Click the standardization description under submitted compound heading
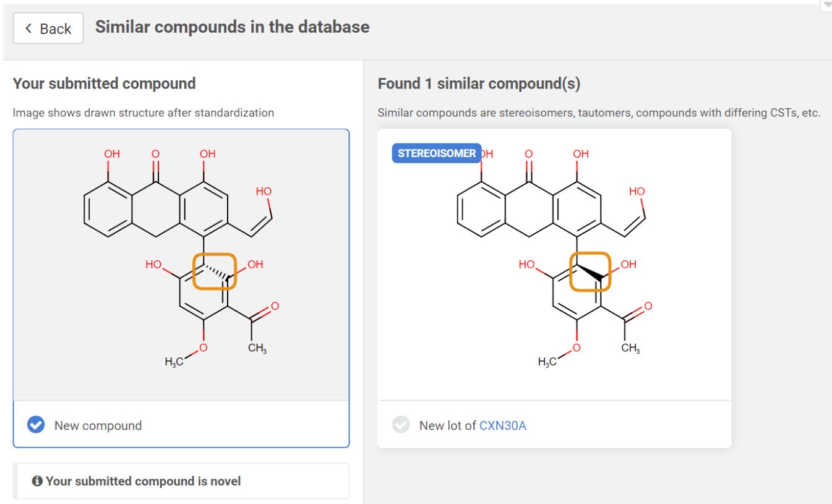The image size is (832, 504). pyautogui.click(x=143, y=113)
